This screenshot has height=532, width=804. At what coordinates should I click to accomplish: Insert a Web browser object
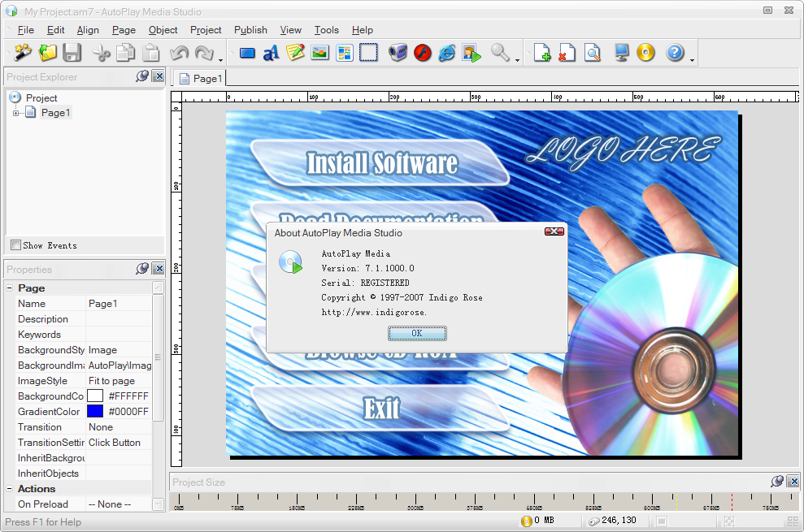tap(447, 52)
